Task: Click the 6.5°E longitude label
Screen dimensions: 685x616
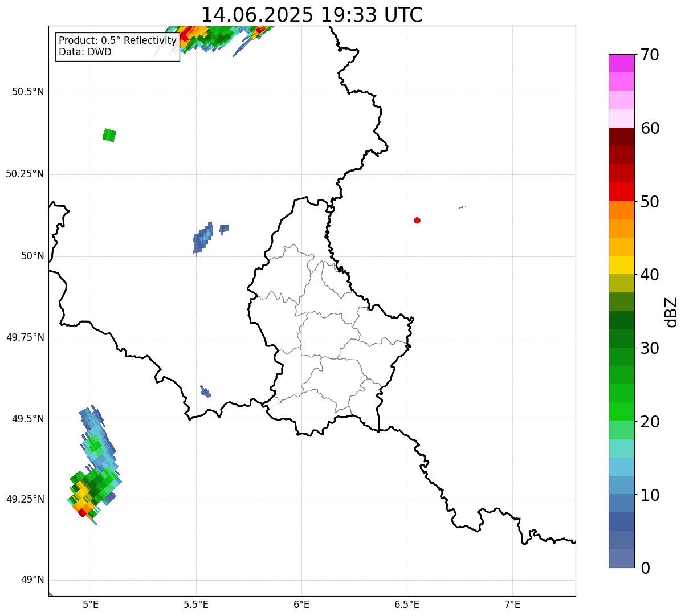Action: tap(407, 604)
